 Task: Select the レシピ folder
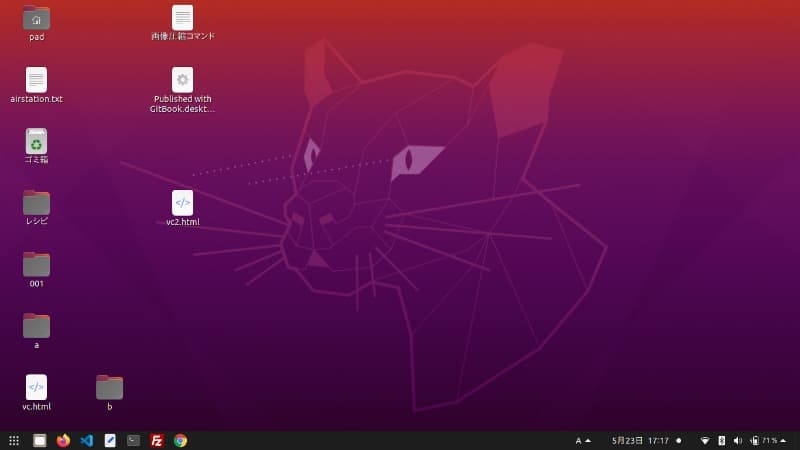tap(36, 207)
